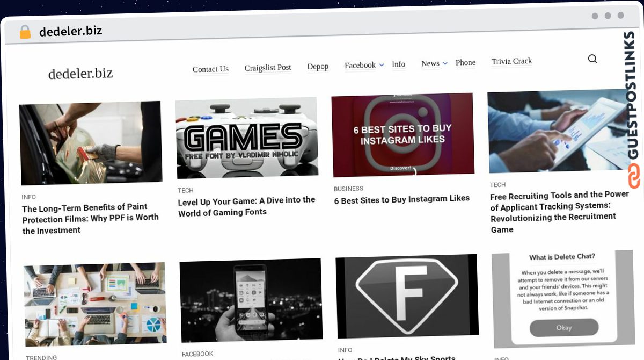This screenshot has width=644, height=360.
Task: Open the Level Up Your Game article
Action: pos(246,206)
